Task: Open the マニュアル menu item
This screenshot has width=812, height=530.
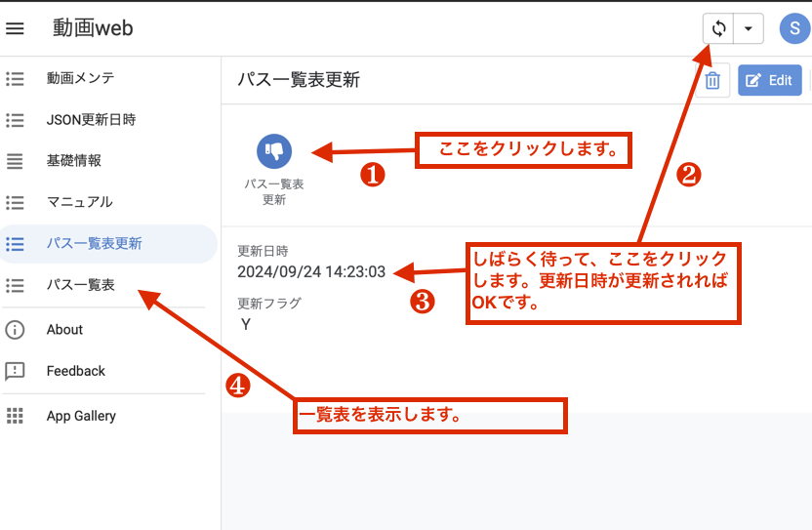Action: point(79,202)
